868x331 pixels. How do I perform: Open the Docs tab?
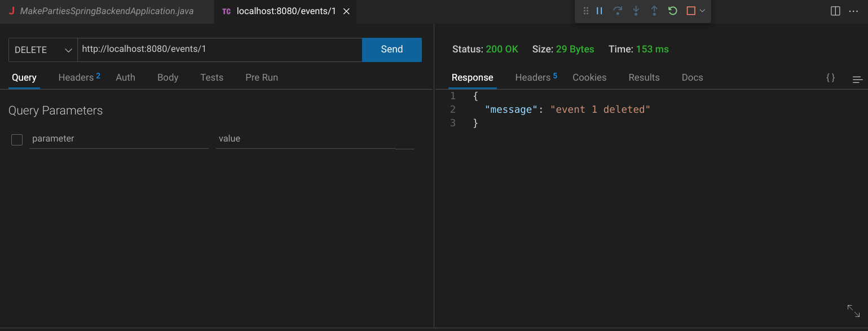(692, 78)
